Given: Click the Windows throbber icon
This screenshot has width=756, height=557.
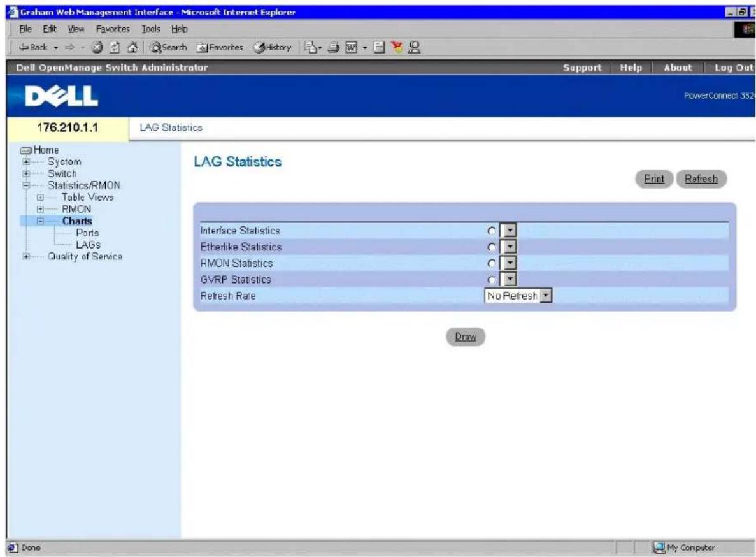Looking at the screenshot, I should point(748,29).
